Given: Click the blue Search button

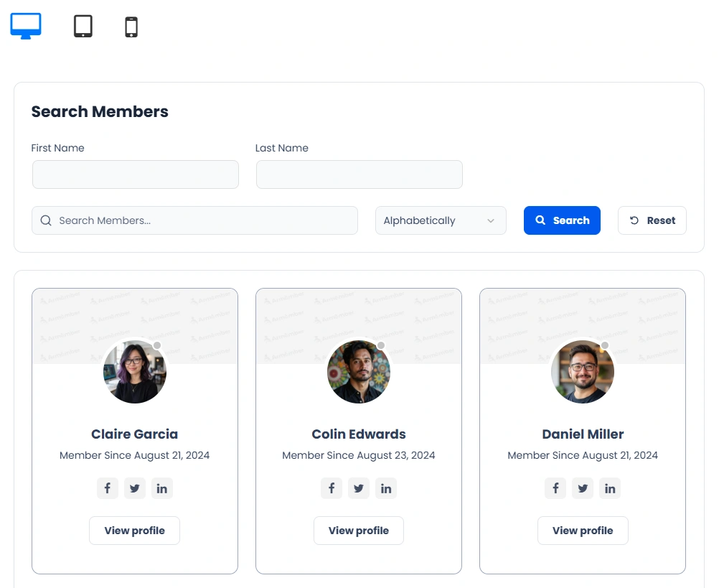Looking at the screenshot, I should point(562,220).
